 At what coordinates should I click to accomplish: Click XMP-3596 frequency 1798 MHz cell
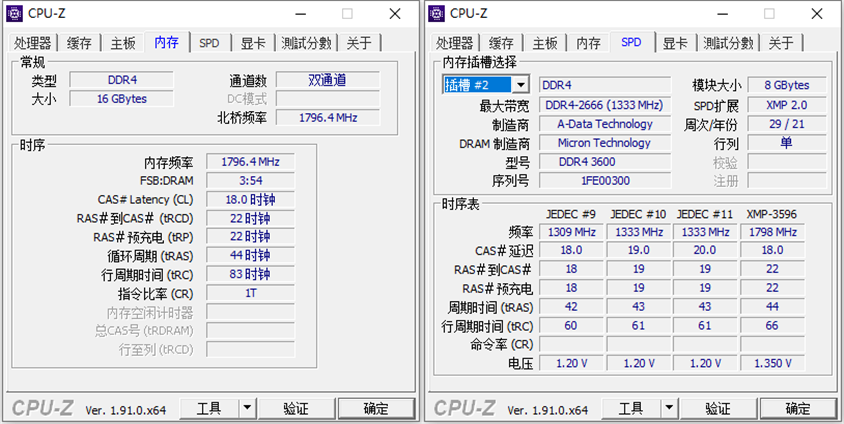point(773,232)
